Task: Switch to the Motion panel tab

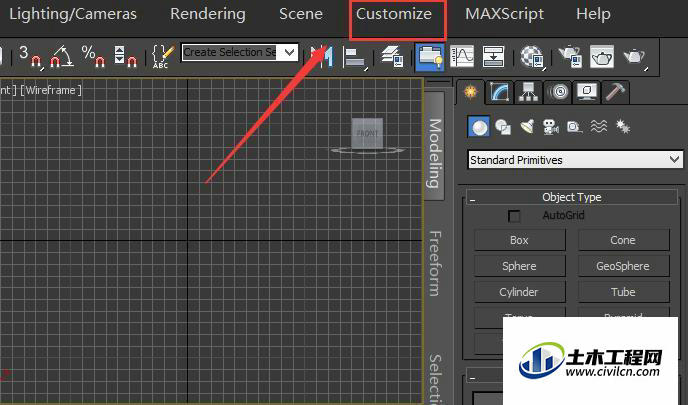Action: click(558, 92)
